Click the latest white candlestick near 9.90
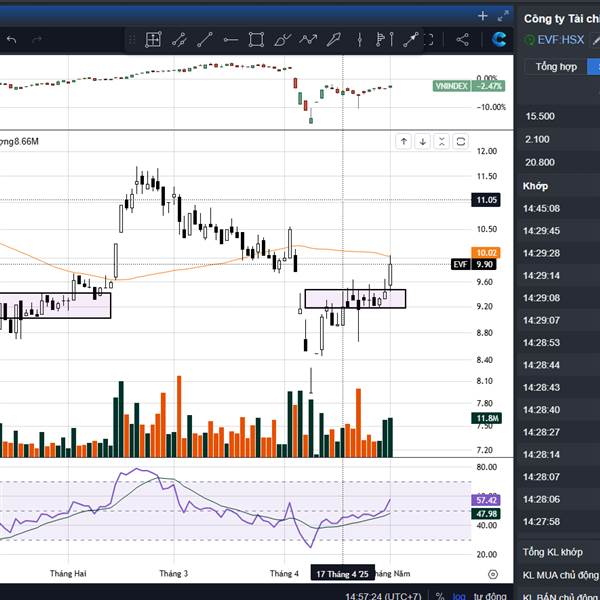This screenshot has width=600, height=600. (390, 275)
